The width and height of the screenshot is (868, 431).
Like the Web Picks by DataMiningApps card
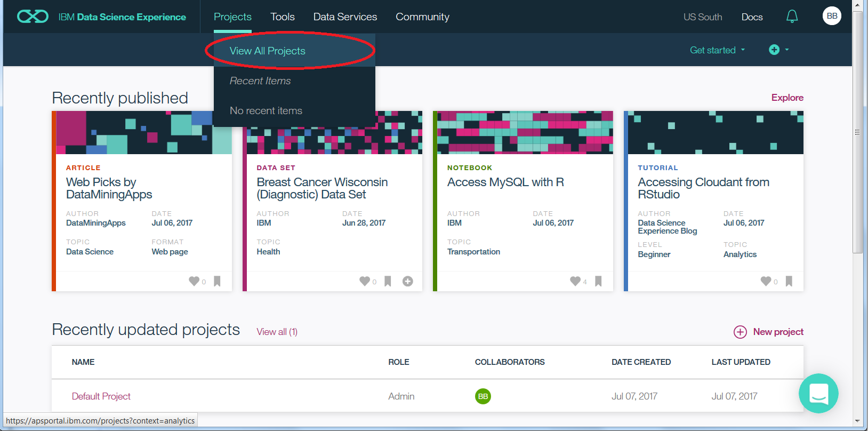[194, 281]
